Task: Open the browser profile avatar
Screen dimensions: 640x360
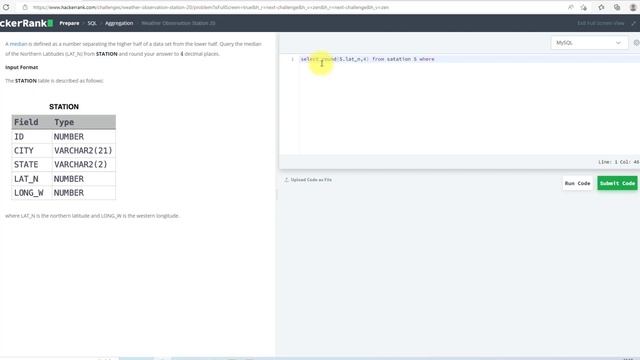Action: (633, 7)
